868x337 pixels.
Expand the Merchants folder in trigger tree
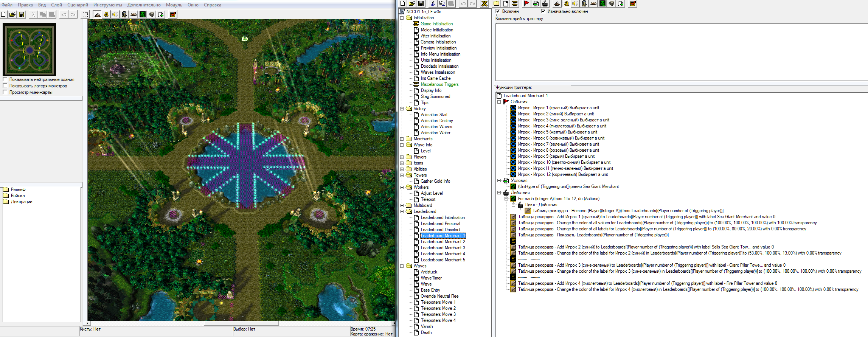(402, 139)
